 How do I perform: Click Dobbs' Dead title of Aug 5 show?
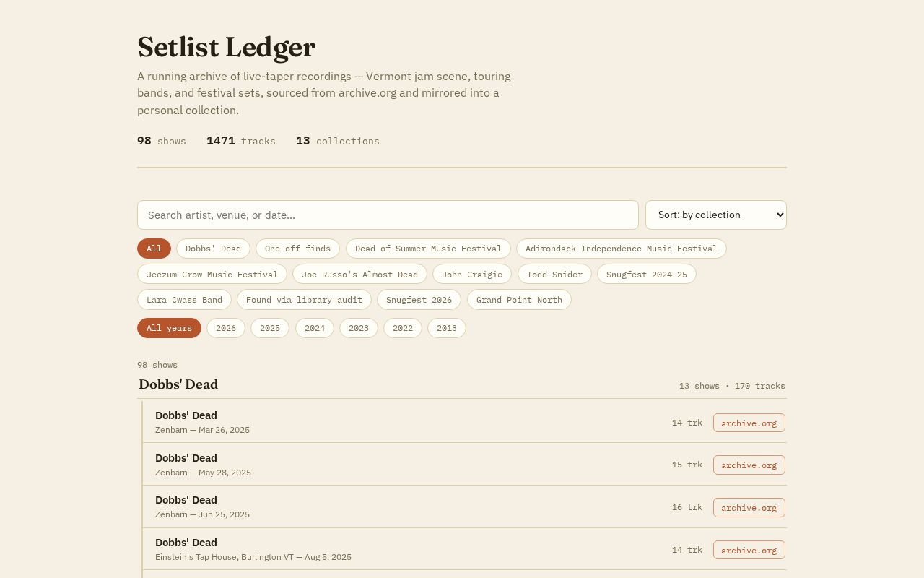point(186,543)
